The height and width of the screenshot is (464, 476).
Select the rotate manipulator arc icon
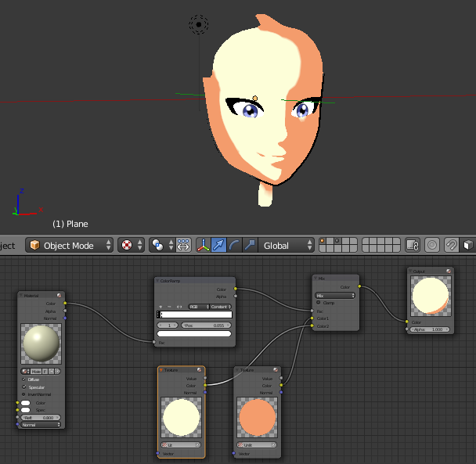click(235, 245)
